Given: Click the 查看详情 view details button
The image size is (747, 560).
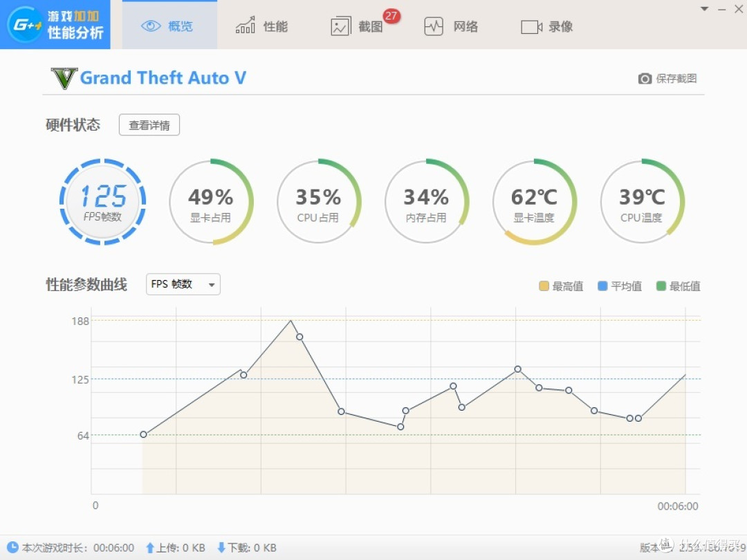Looking at the screenshot, I should (x=149, y=124).
